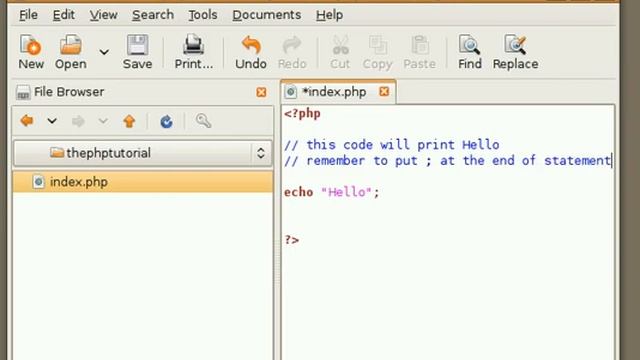Open the File menu

point(28,15)
